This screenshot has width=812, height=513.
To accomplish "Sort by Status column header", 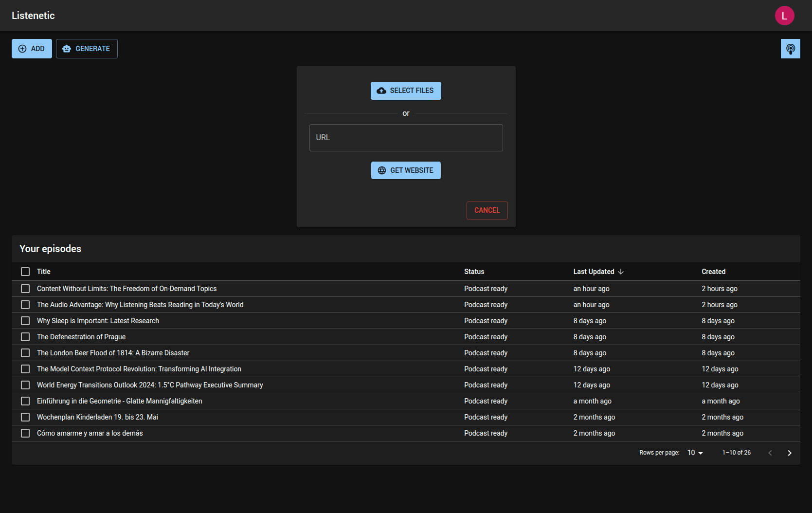I will coord(474,272).
